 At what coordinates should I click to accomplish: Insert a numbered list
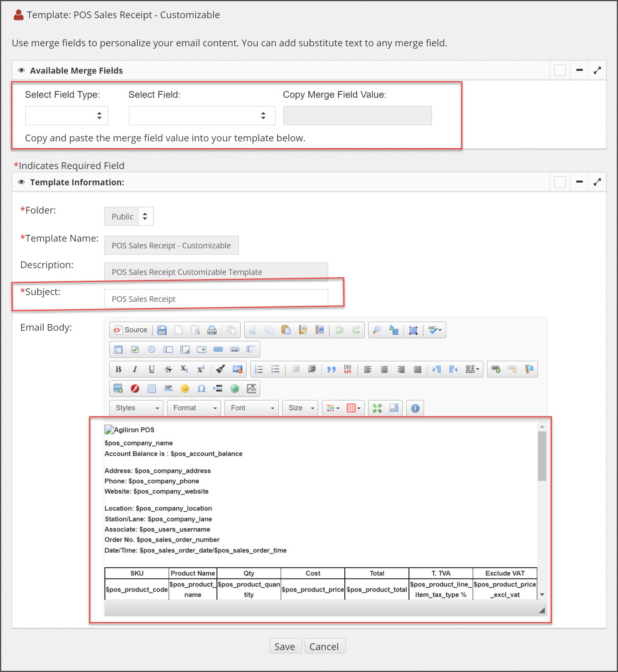click(x=259, y=369)
